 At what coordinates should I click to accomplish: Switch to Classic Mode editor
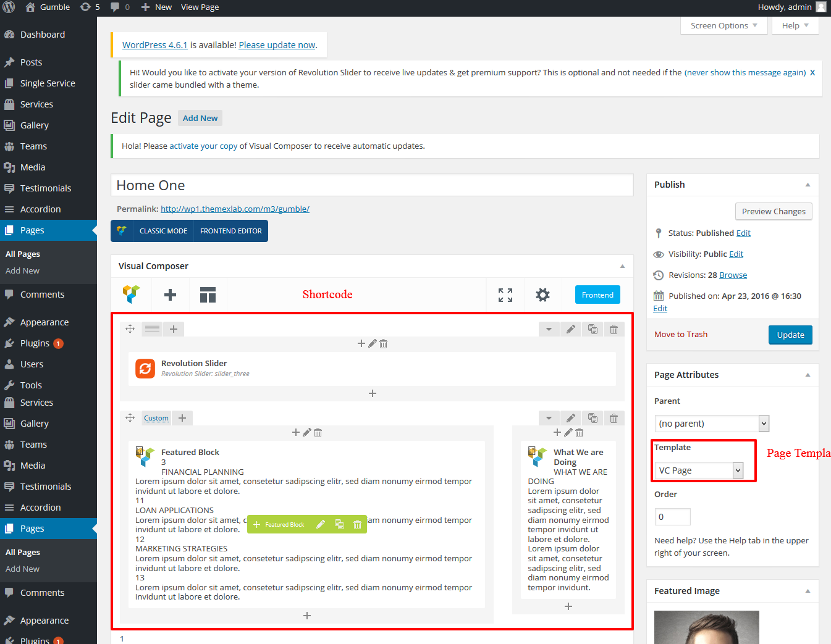[163, 231]
